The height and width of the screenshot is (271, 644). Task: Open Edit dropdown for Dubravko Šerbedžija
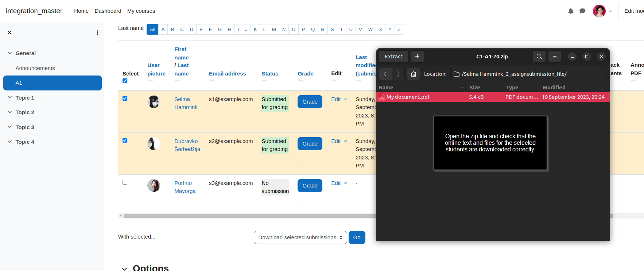pos(339,141)
